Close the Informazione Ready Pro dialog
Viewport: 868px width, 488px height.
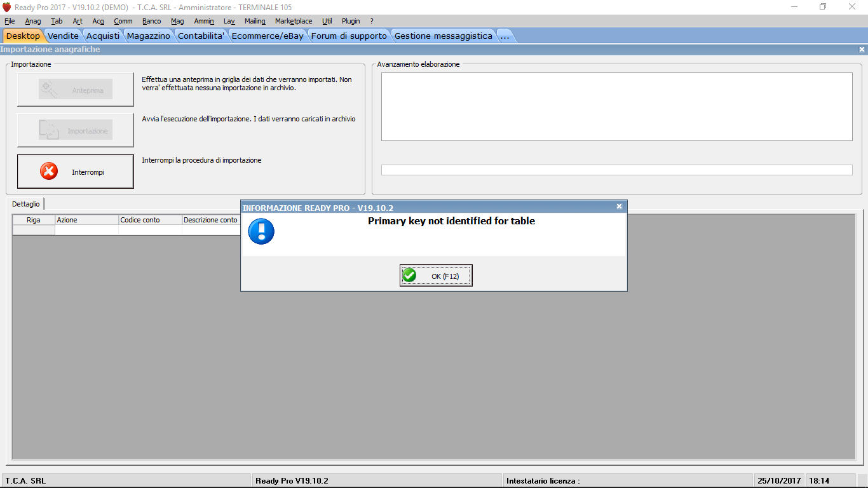click(x=620, y=207)
